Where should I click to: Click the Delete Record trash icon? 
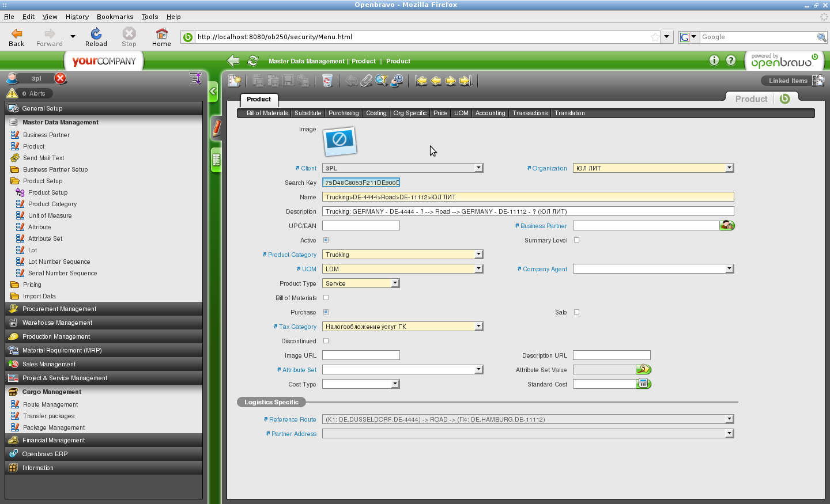coord(327,81)
